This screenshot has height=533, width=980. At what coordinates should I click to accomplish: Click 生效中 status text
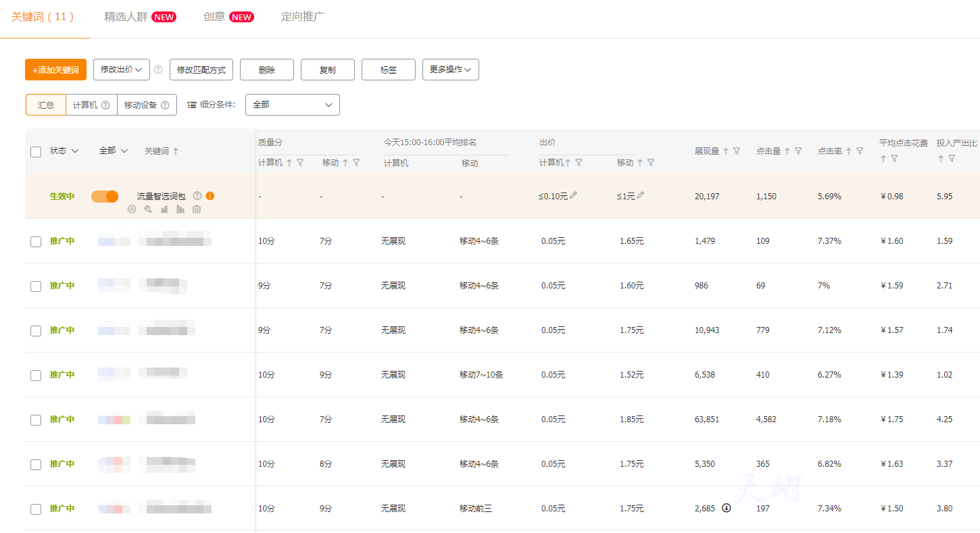(62, 197)
